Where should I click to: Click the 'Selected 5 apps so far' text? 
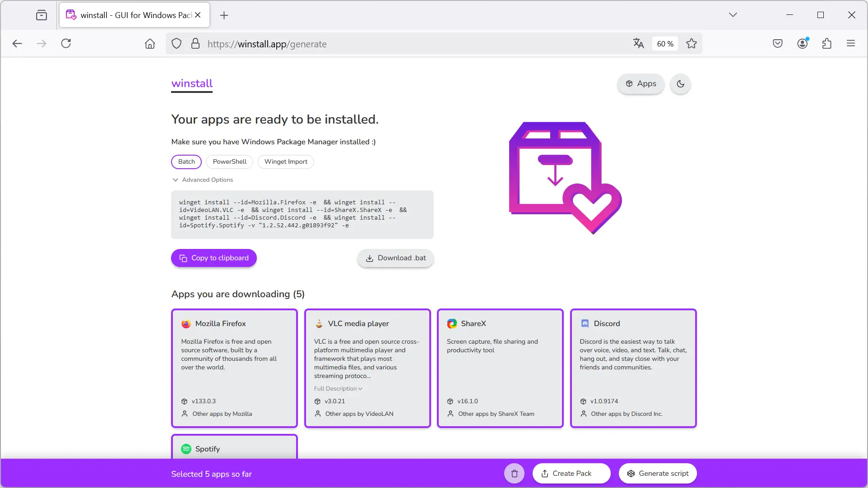tap(211, 474)
